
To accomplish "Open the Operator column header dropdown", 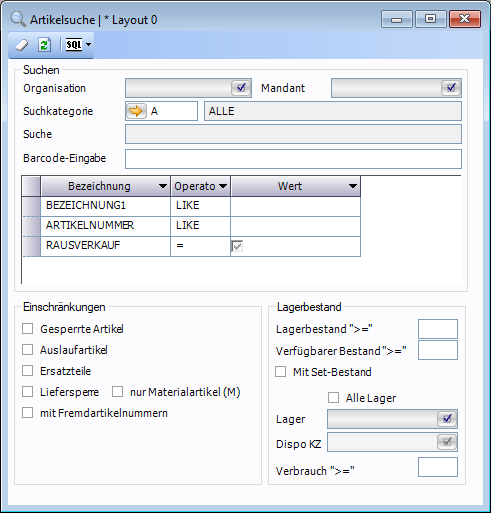I will click(223, 186).
